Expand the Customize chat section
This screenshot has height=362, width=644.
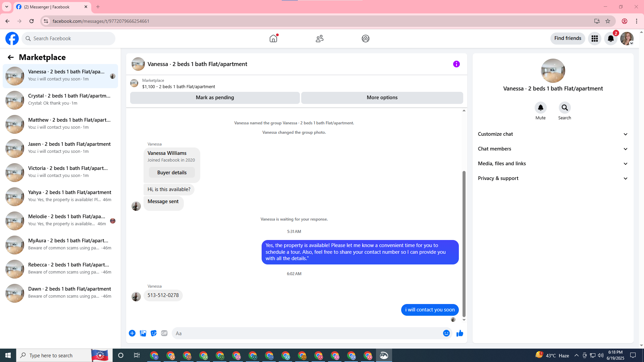click(x=553, y=134)
